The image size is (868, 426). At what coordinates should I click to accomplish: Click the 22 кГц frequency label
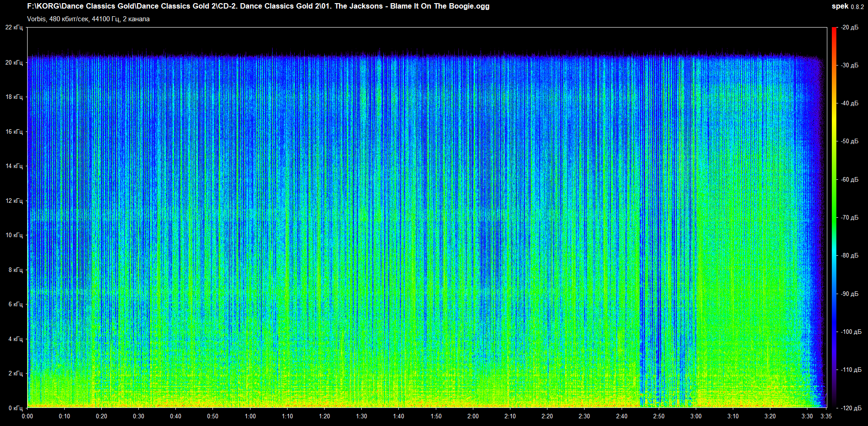pyautogui.click(x=14, y=28)
